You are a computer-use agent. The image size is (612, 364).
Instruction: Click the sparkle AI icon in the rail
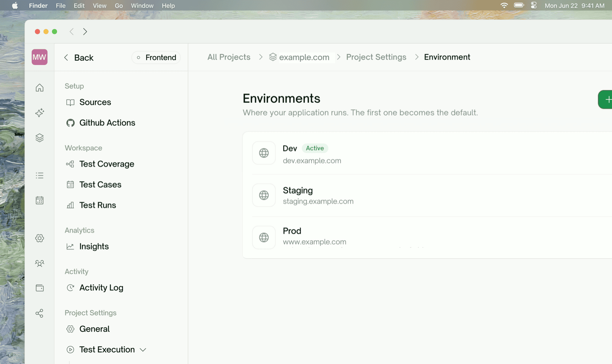click(39, 112)
